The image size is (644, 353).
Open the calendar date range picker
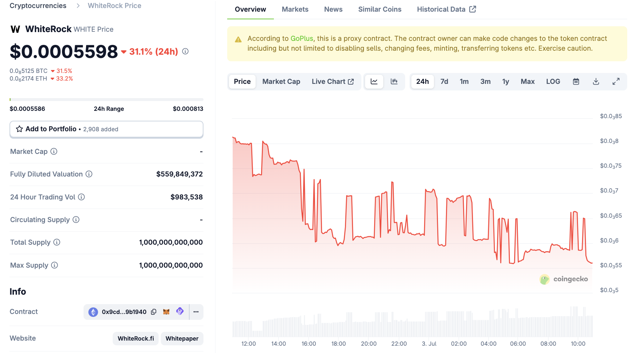[x=576, y=82]
